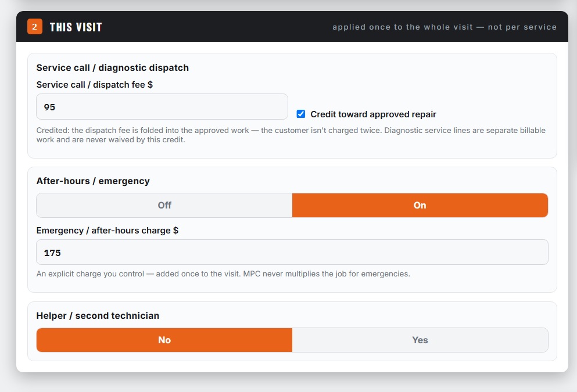Screen dimensions: 577x392
Task: Click the 'applied once to the whole visit' note
Action: coord(445,27)
